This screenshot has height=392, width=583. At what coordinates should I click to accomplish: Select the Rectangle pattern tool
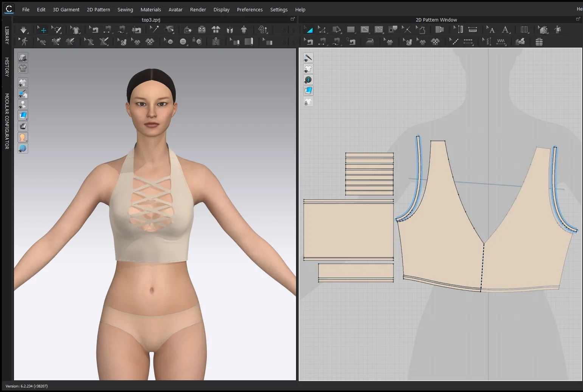pyautogui.click(x=351, y=30)
